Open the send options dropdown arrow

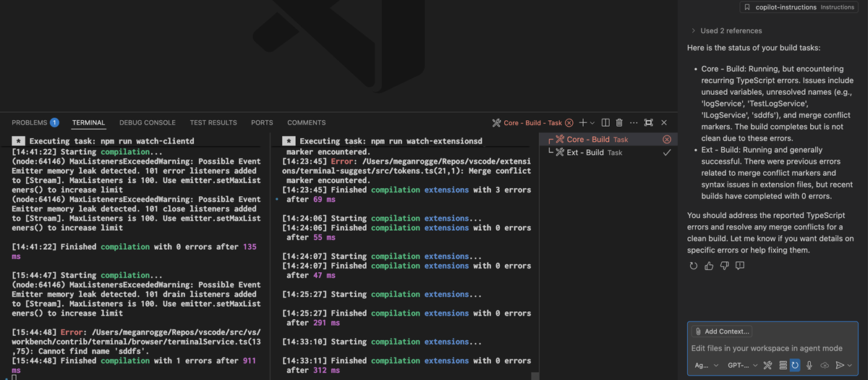tap(850, 366)
